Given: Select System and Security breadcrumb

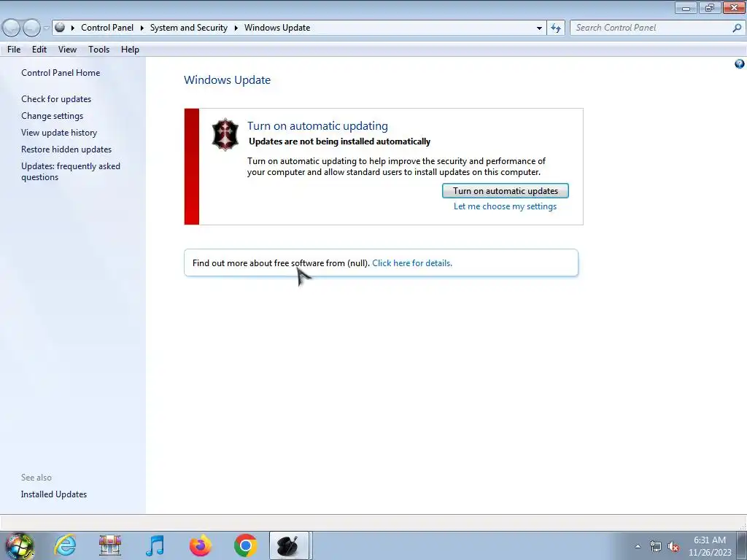Looking at the screenshot, I should click(x=189, y=28).
